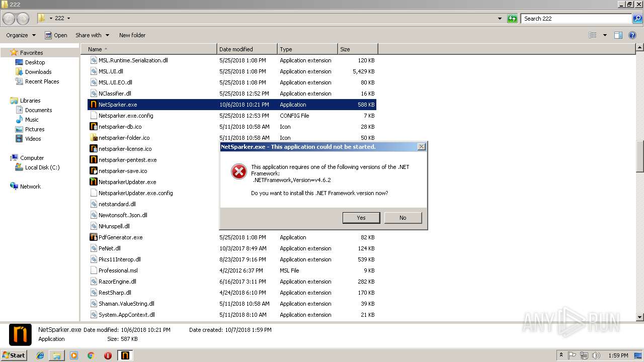Click New folder in the toolbar

point(132,35)
